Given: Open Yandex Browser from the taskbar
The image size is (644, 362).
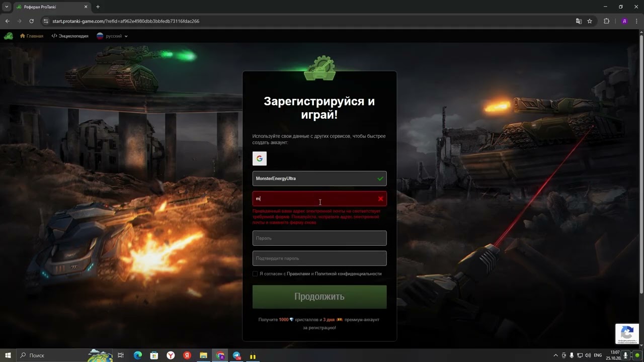Looking at the screenshot, I should 171,355.
